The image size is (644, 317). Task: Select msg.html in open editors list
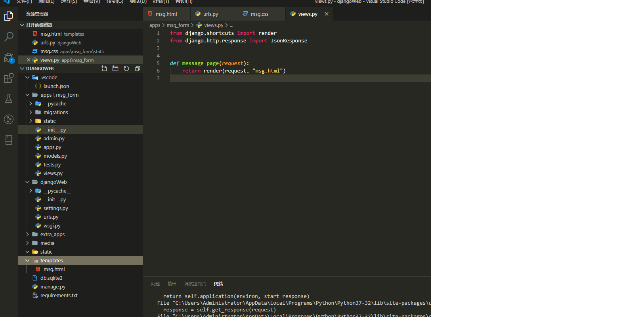[80, 34]
